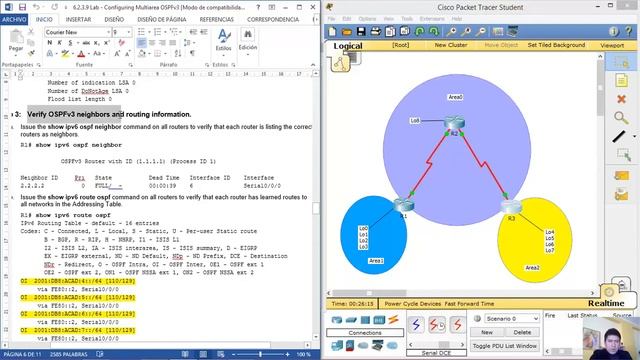Click Fast Forward Time
Viewport: 640px width, 360px height.
tap(469, 304)
